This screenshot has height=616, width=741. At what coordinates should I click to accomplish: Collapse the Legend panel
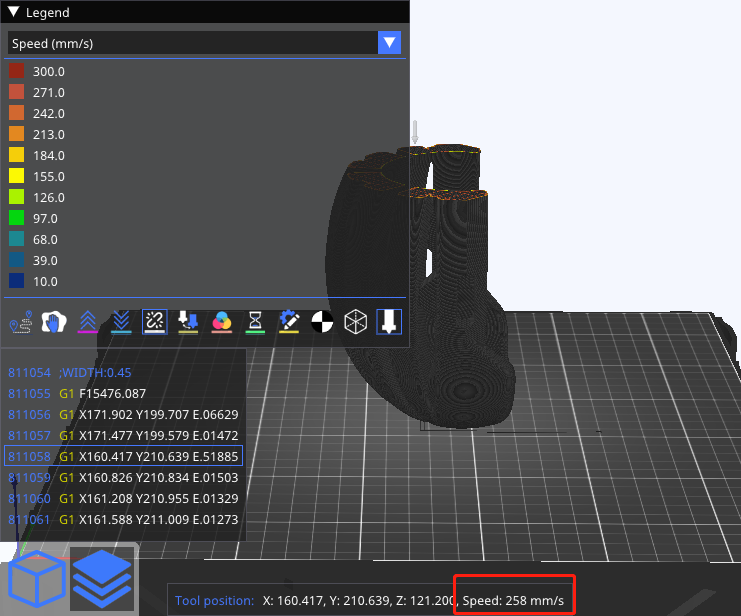[13, 13]
